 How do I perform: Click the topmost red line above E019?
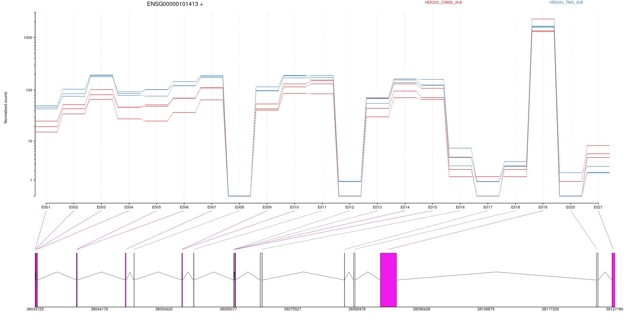(x=543, y=19)
